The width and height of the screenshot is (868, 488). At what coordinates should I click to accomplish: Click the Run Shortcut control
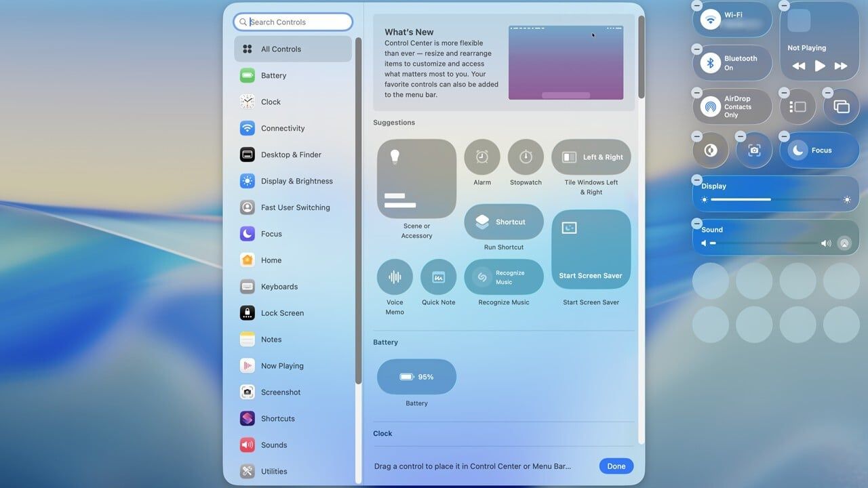503,221
